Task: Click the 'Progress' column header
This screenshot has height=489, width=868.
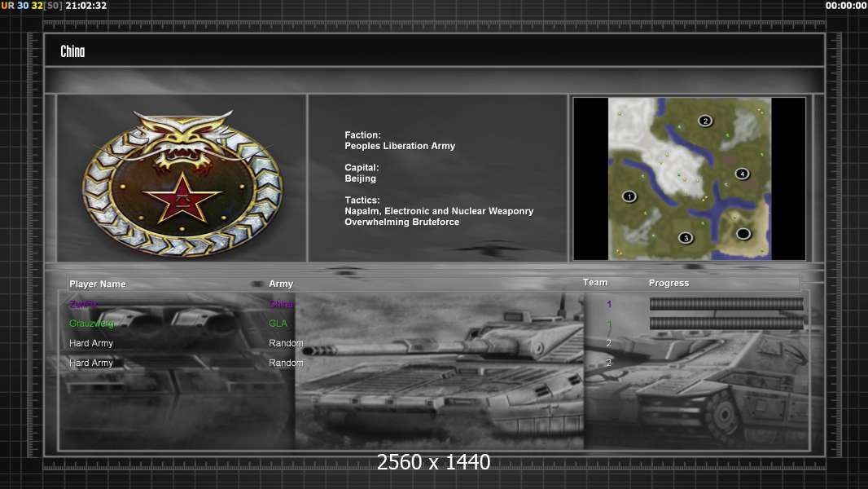Action: pyautogui.click(x=669, y=283)
